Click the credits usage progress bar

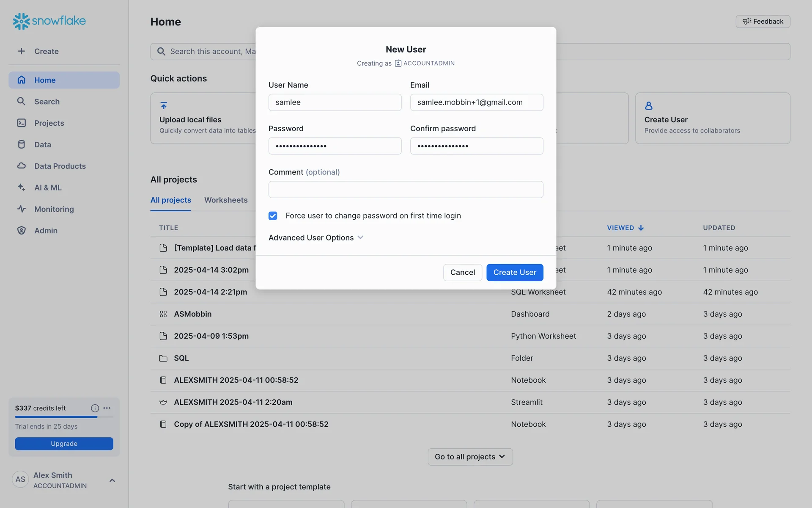click(x=64, y=417)
